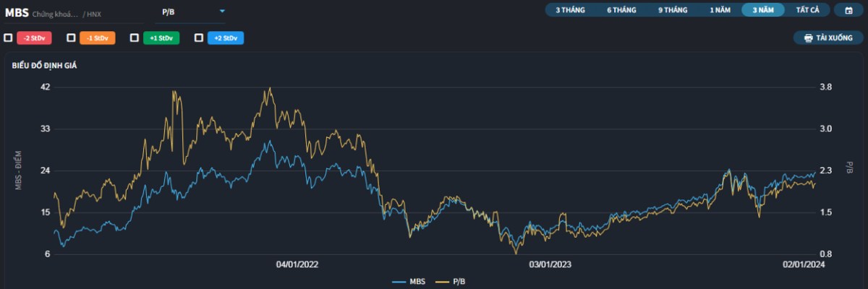Click the orange -1 StDv label
868x289 pixels.
98,38
